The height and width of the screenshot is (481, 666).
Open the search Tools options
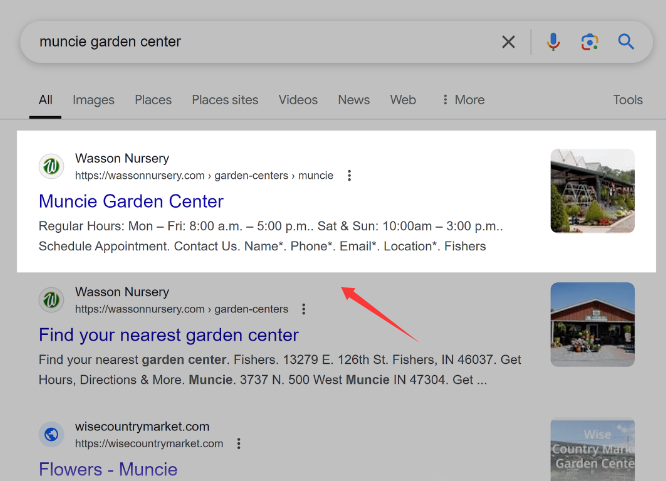point(628,100)
